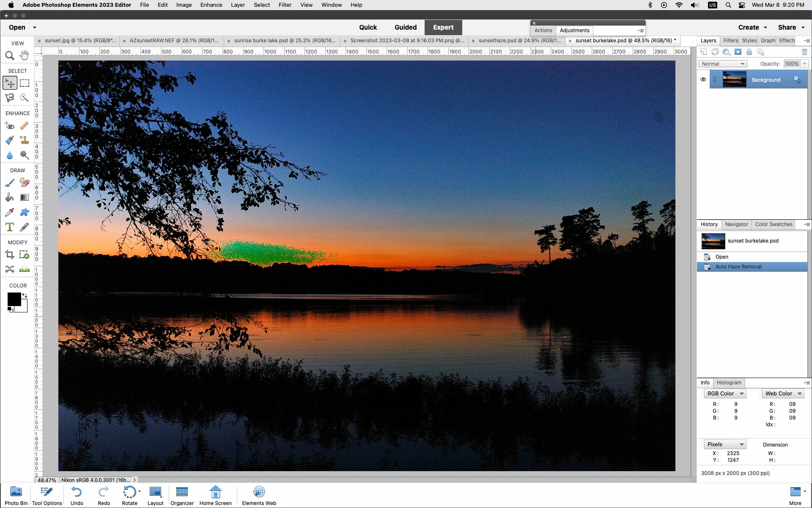Select the Horizontal Type tool
Viewport: 812px width, 508px height.
9,227
